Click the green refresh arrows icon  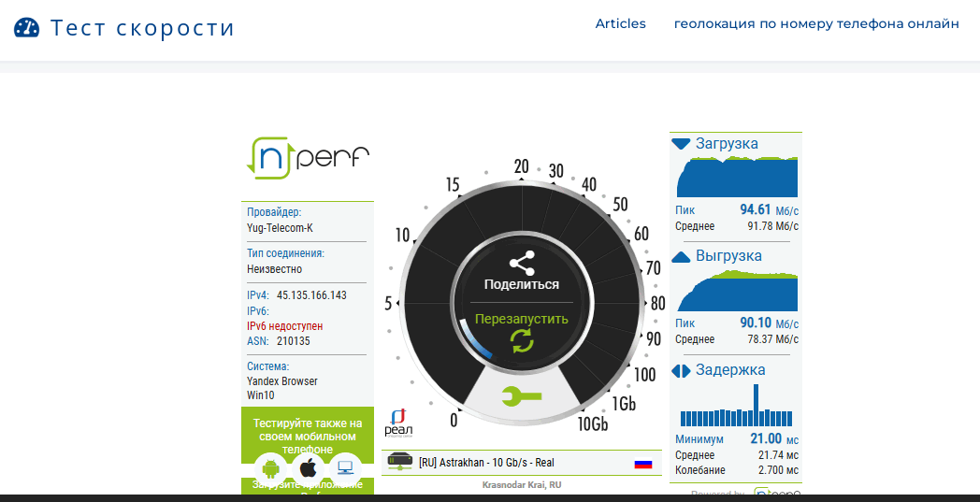click(522, 341)
